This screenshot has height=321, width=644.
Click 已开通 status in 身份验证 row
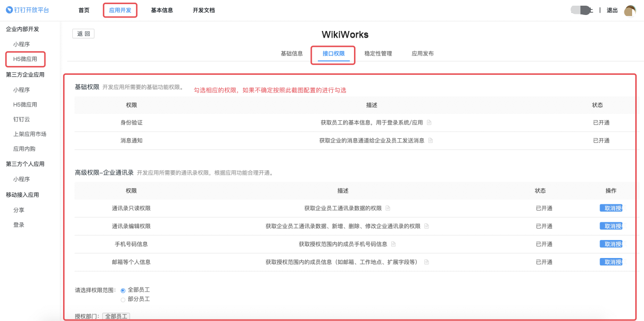tap(601, 123)
